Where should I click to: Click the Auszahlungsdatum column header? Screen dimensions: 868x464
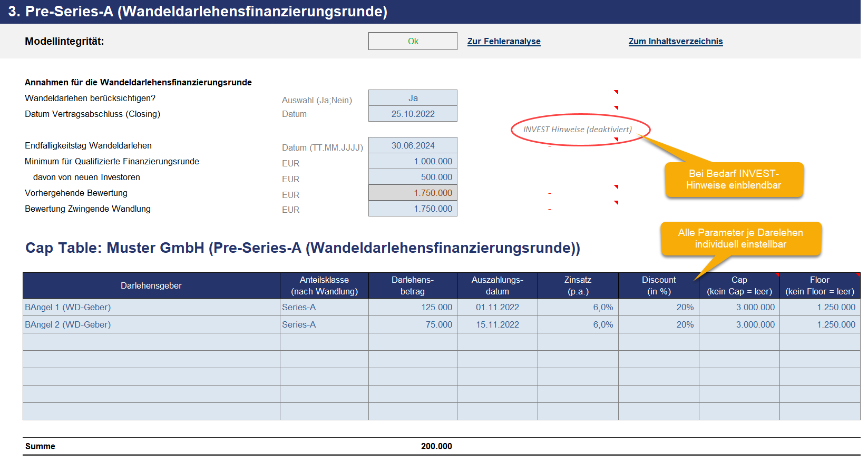(498, 285)
